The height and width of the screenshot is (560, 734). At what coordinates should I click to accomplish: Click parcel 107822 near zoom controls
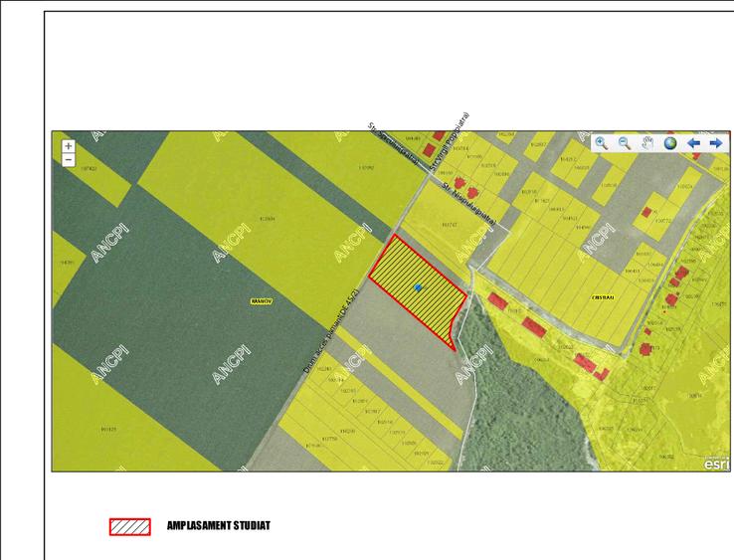[90, 169]
